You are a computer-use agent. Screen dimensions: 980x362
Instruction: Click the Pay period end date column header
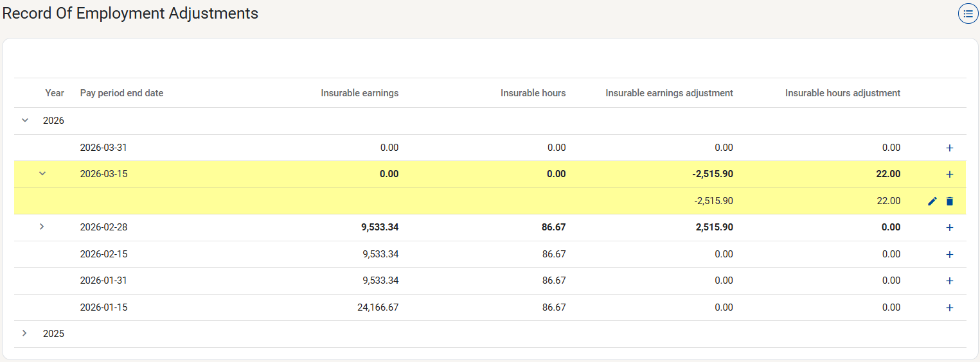tap(121, 93)
